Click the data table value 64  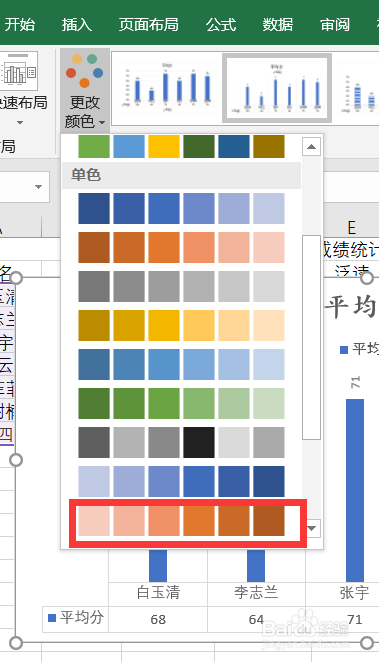(256, 619)
